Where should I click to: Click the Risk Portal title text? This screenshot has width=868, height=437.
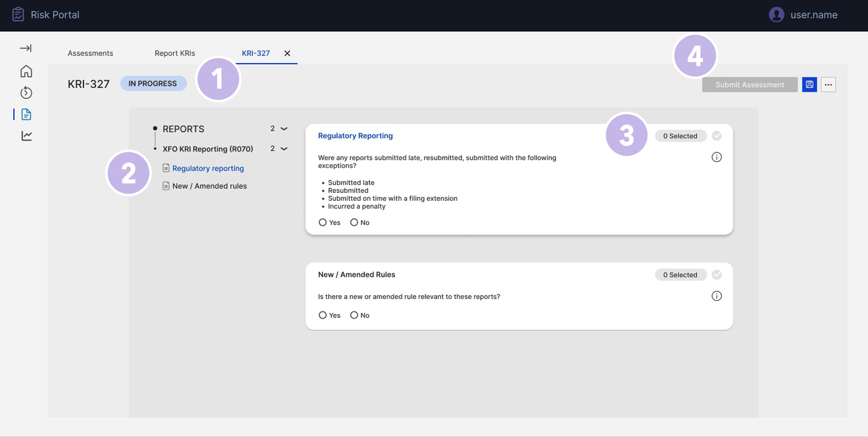pyautogui.click(x=55, y=15)
